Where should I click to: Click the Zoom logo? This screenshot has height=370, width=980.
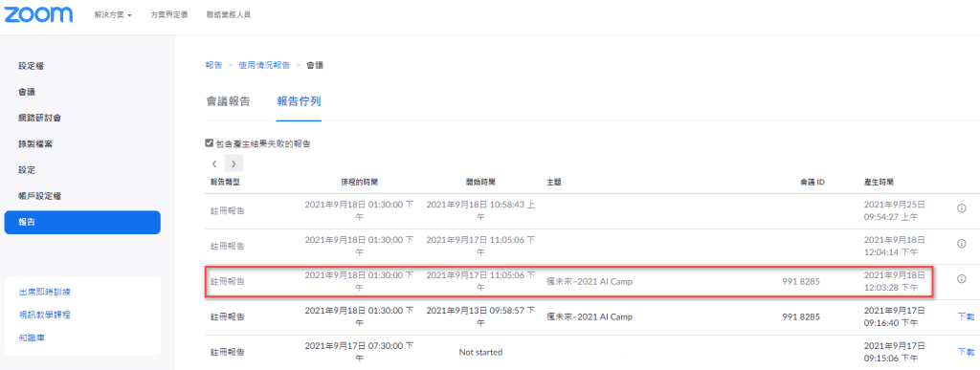click(38, 13)
